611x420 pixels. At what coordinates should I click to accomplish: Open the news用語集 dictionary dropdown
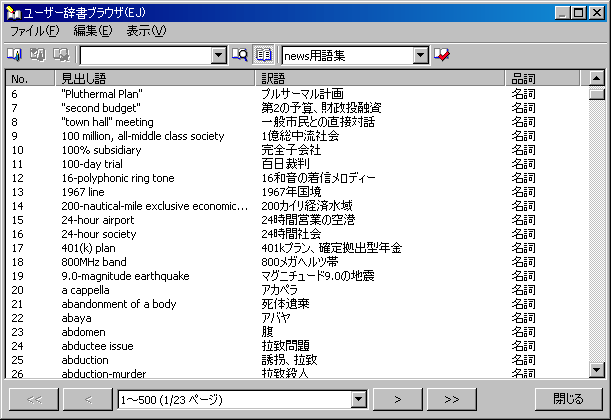(x=420, y=55)
